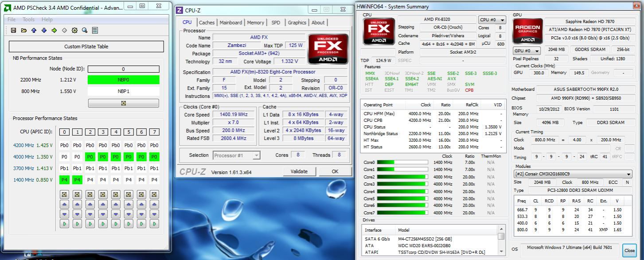Select P0 state for core 1
Viewport: 644px width, 260px height.
pyautogui.click(x=77, y=157)
